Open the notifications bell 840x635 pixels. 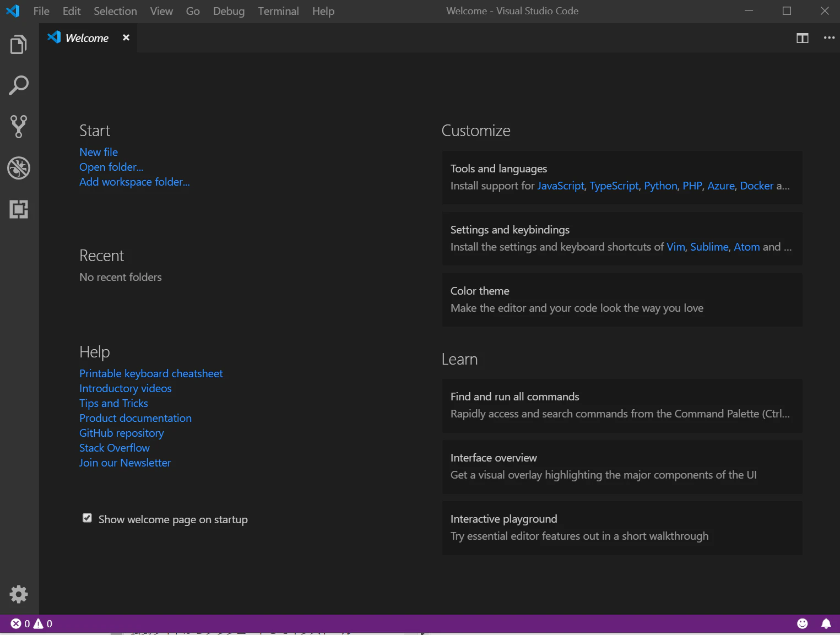click(826, 623)
